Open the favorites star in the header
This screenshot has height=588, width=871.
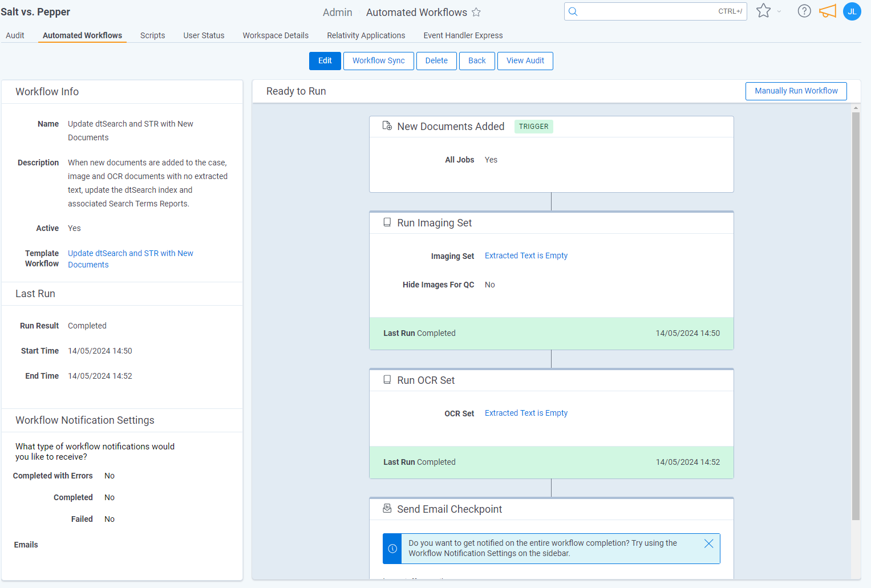763,11
